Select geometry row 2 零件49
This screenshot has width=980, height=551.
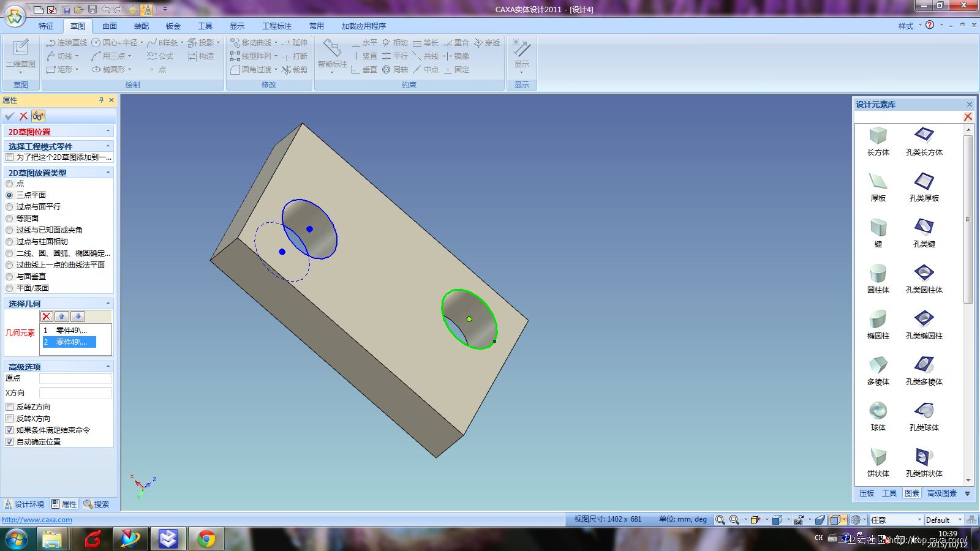point(69,342)
